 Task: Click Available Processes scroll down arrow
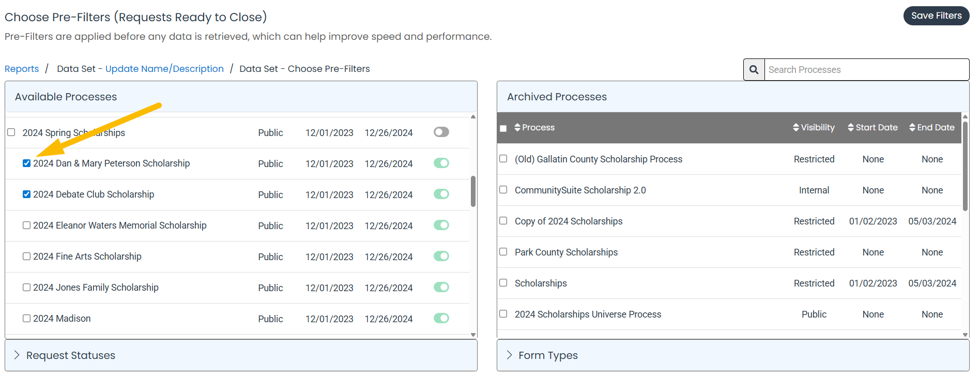coord(473,335)
